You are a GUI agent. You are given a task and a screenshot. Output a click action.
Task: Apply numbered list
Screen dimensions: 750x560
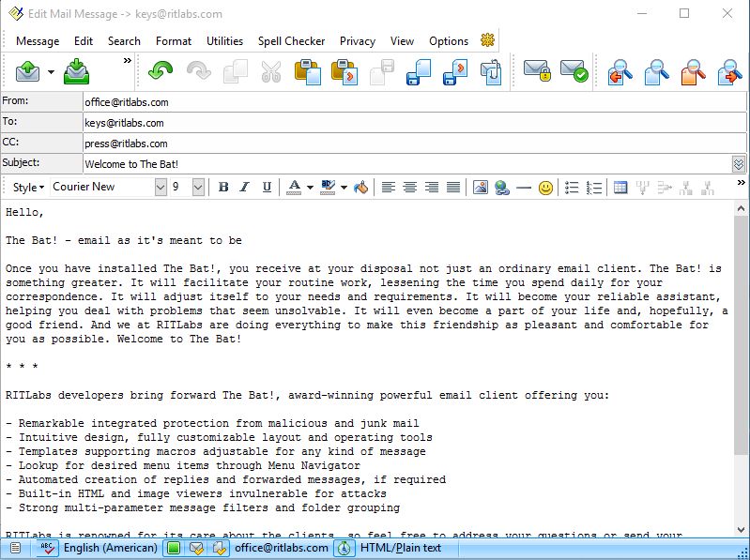click(593, 188)
